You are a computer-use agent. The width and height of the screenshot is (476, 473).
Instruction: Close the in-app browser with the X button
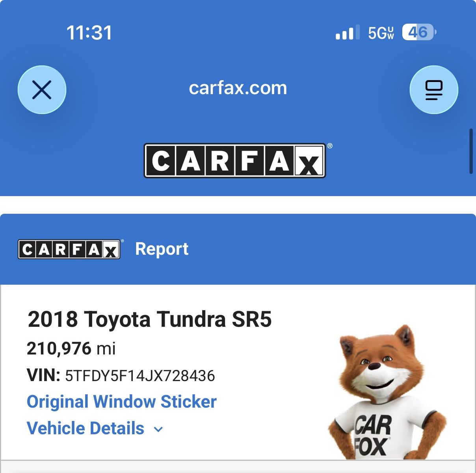click(x=42, y=90)
